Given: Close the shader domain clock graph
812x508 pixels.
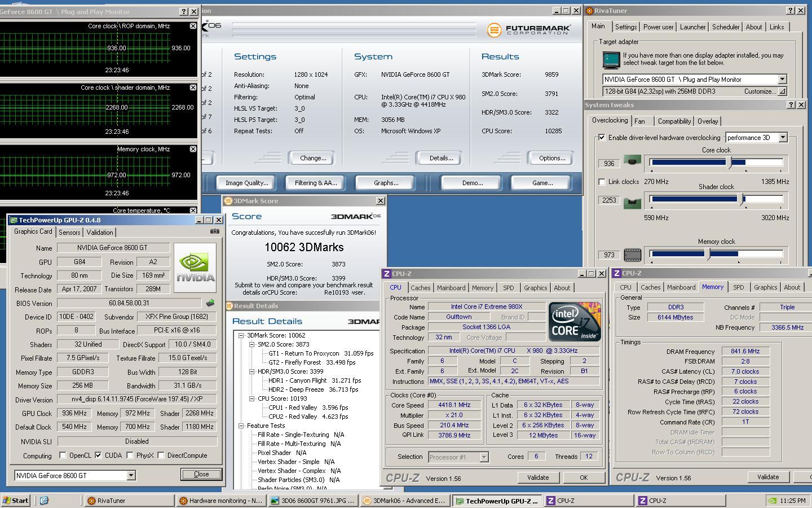Looking at the screenshot, I should click(x=193, y=87).
